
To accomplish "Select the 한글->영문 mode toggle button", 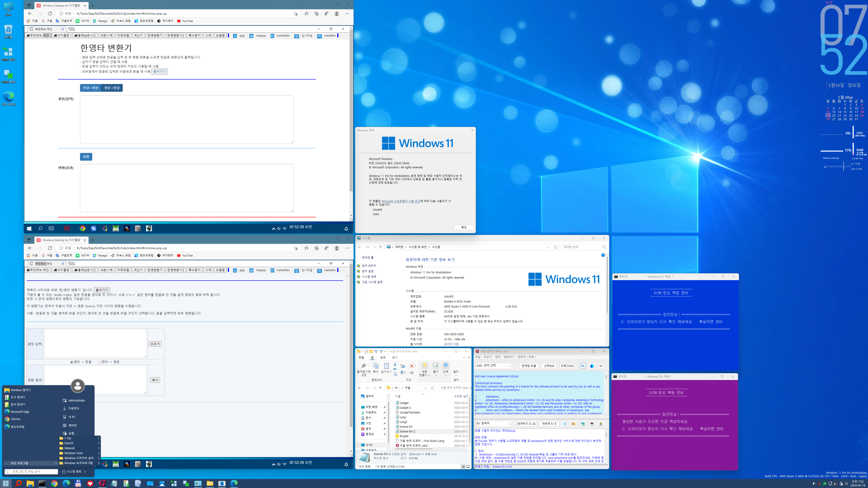I will [x=91, y=88].
